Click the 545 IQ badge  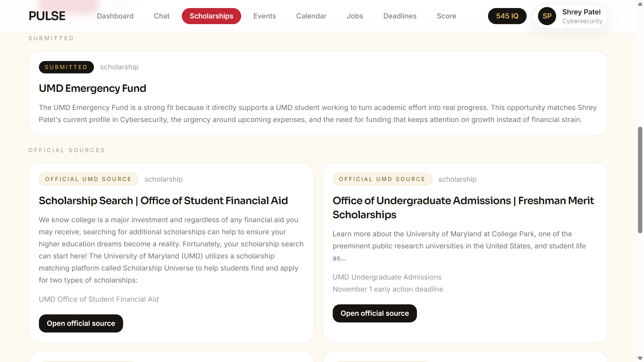pos(507,16)
